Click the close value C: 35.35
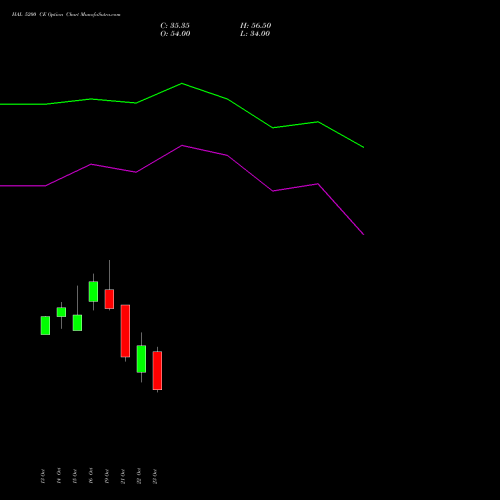Image resolution: width=500 pixels, height=500 pixels. tap(175, 26)
